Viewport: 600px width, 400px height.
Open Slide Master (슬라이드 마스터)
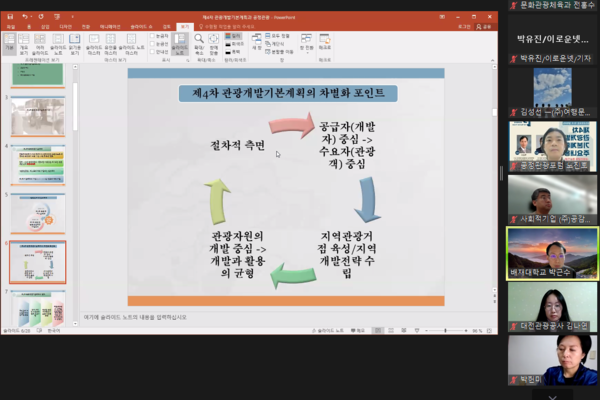point(94,44)
